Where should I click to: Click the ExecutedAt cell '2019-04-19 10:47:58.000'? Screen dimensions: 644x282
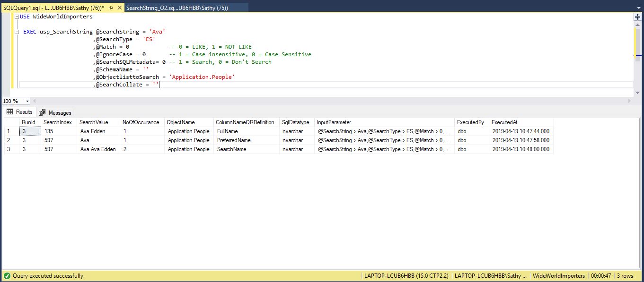pyautogui.click(x=521, y=140)
